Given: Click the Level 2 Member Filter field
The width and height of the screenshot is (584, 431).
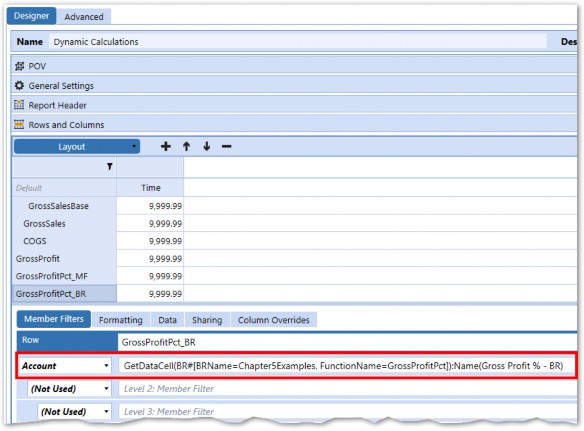Looking at the screenshot, I should [x=346, y=389].
